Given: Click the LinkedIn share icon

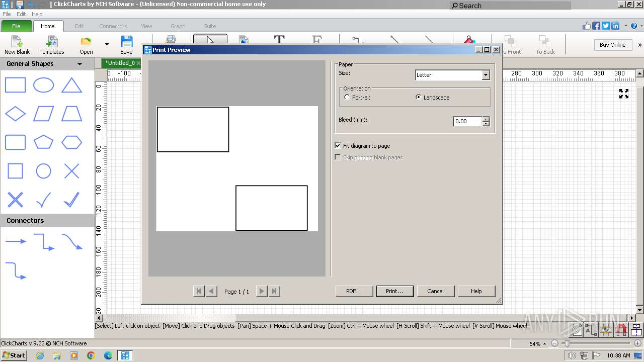Looking at the screenshot, I should [615, 26].
